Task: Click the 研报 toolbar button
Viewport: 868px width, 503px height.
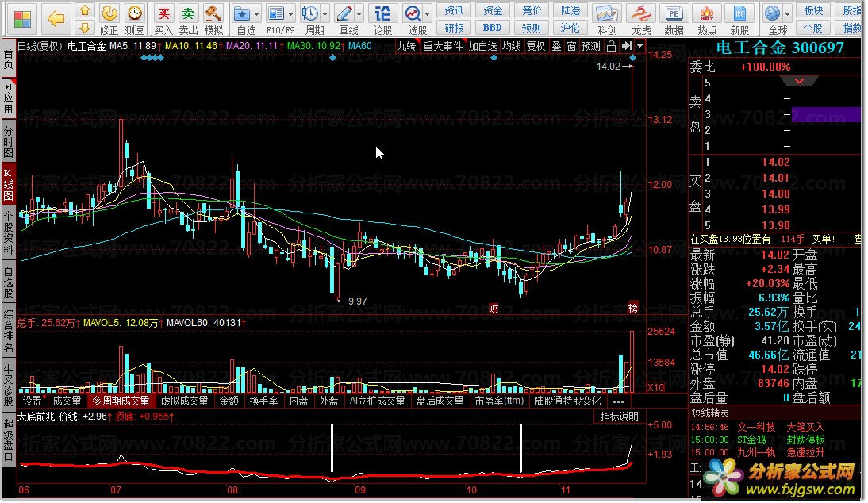Action: (454, 28)
